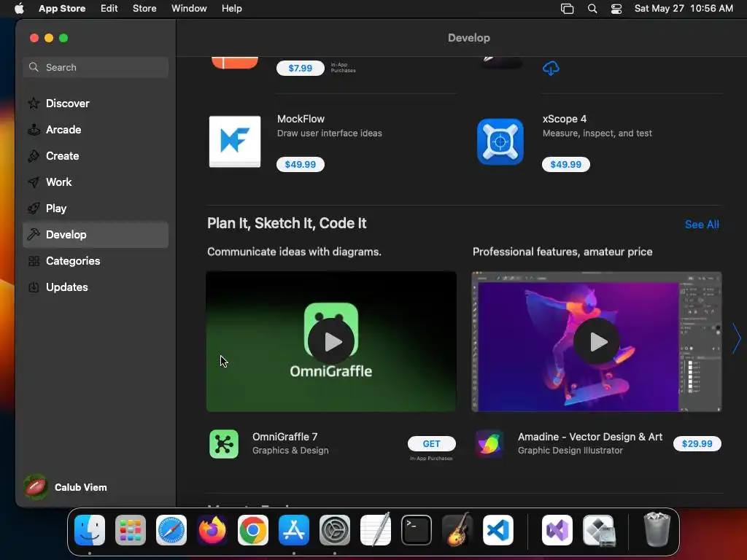Click App Store icon in Dock
This screenshot has height=560, width=747.
[x=294, y=530]
